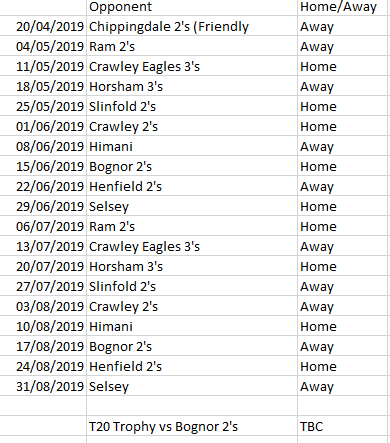Click the 15/06/2019 Bognor 2's cell
The image size is (390, 443).
192,166
